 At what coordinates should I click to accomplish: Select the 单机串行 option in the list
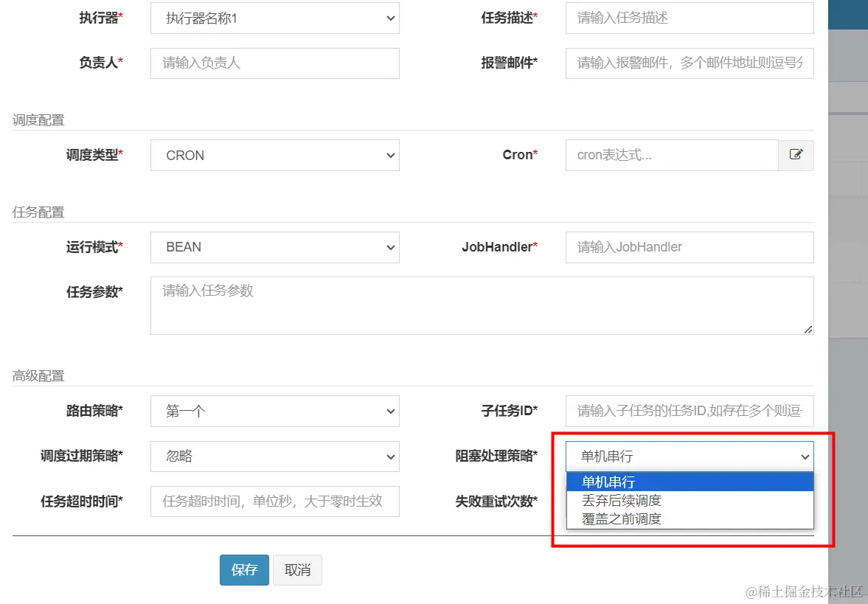click(690, 482)
